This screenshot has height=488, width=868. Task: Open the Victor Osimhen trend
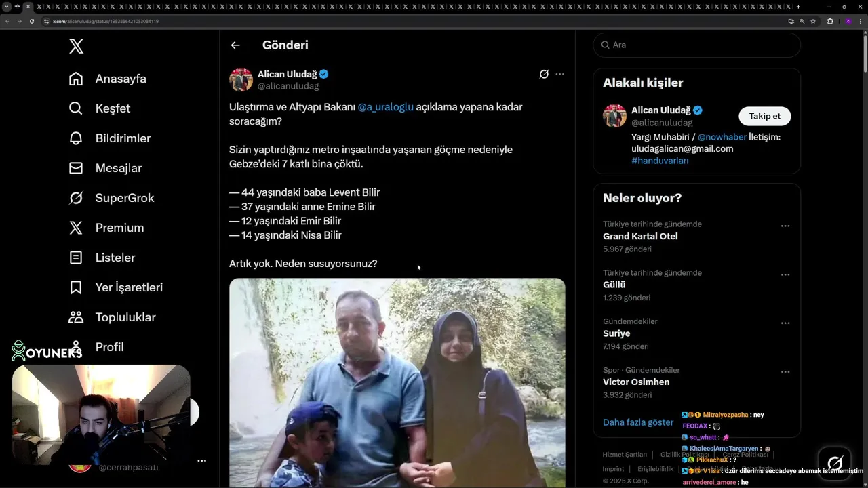[636, 382]
